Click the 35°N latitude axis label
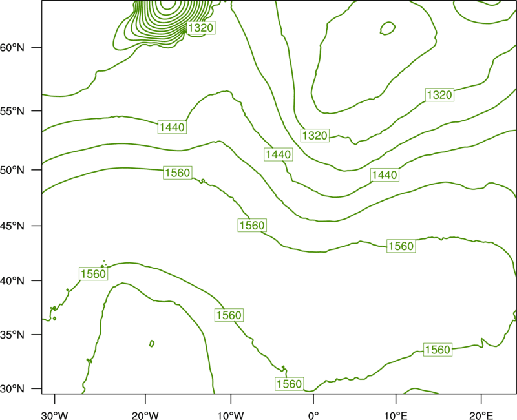517x420 pixels. [x=12, y=335]
